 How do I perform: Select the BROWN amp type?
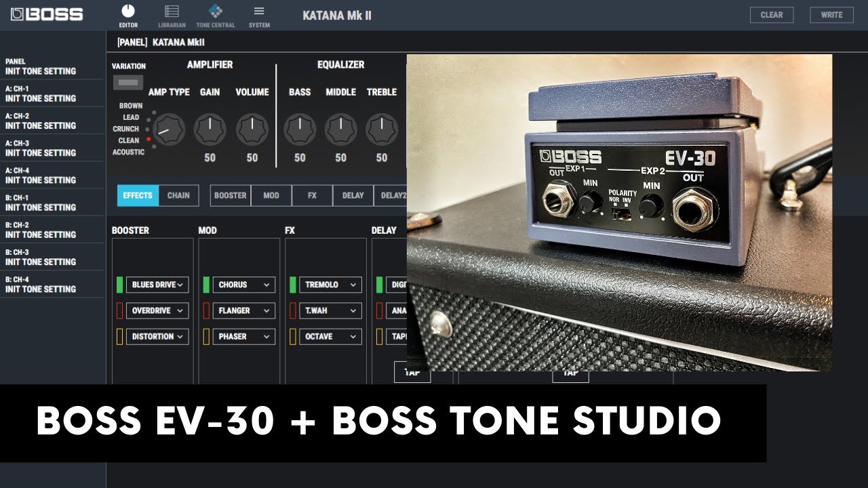click(x=131, y=106)
